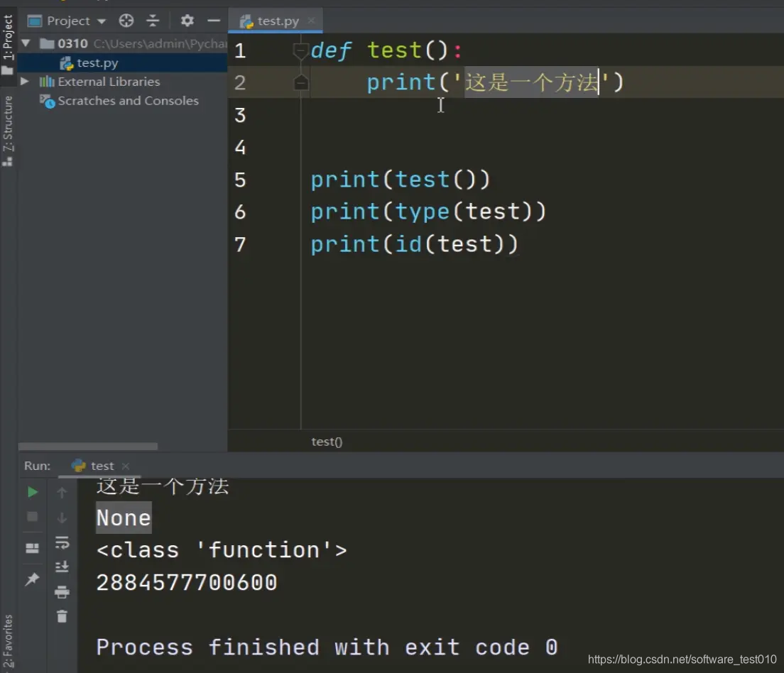This screenshot has height=673, width=784.
Task: Close the test.py editor tab
Action: click(x=311, y=21)
